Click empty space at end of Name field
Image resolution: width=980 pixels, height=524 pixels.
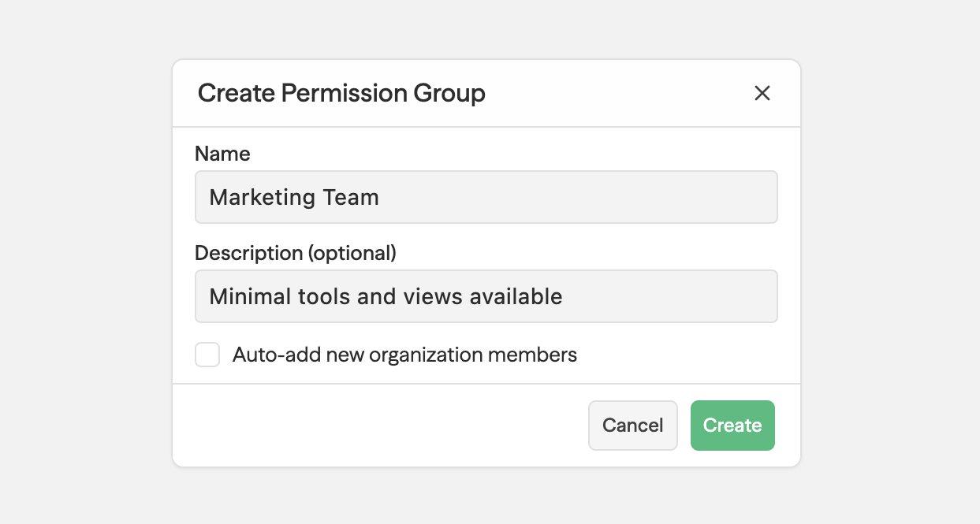631,197
